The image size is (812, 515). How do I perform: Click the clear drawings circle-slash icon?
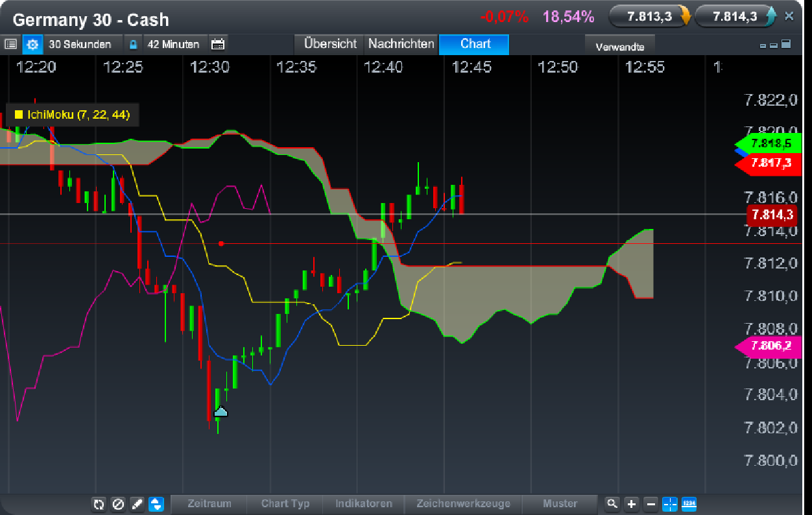coord(117,503)
